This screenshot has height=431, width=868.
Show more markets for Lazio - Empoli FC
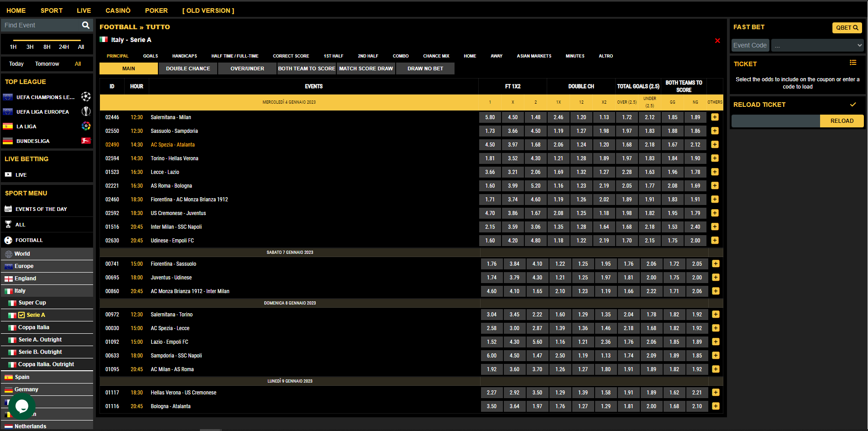[x=716, y=342]
